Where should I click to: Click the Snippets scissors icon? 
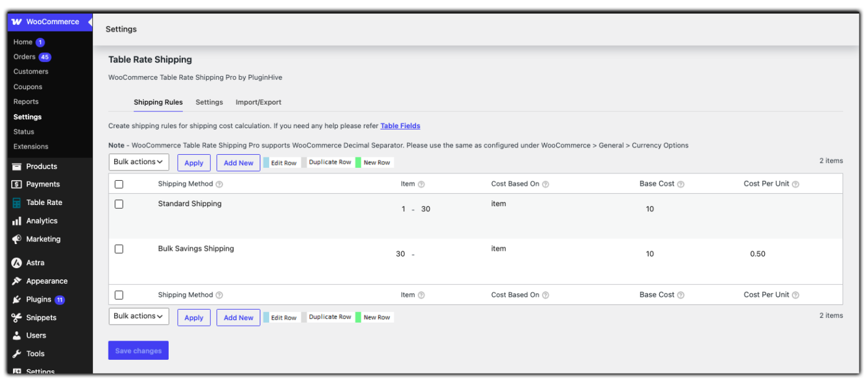[17, 318]
